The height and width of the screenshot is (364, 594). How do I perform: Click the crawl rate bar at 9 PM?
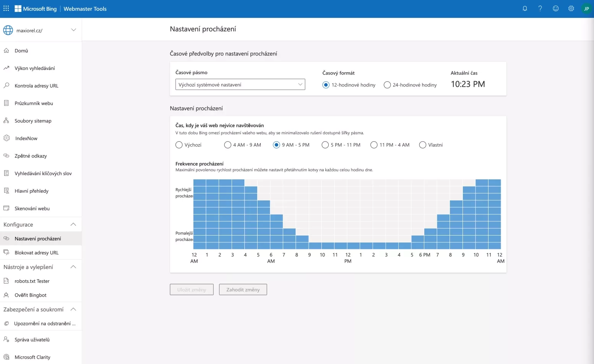coord(469,218)
